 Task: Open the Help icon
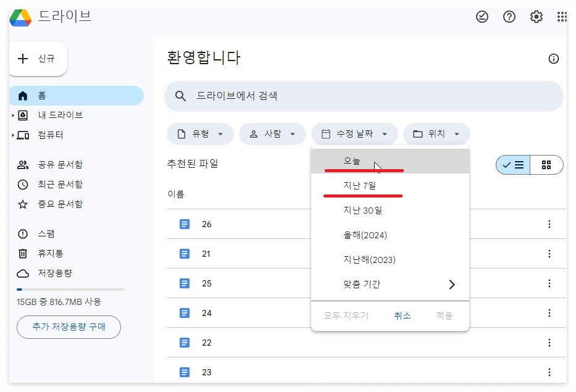coord(509,17)
